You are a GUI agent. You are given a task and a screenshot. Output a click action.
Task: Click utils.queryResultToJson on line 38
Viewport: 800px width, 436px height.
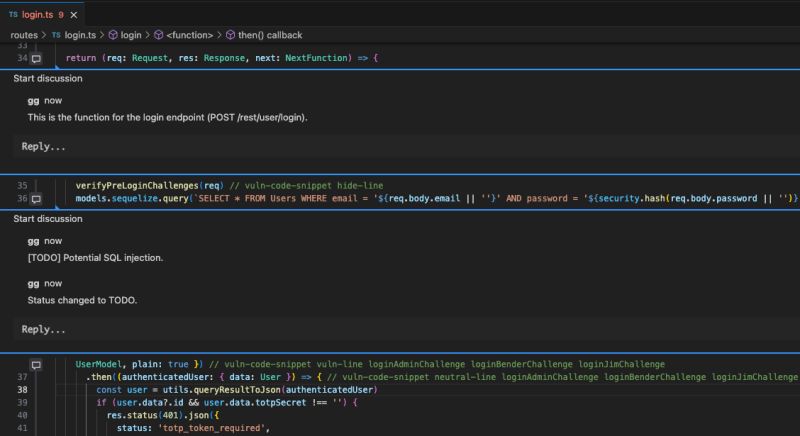pos(221,390)
